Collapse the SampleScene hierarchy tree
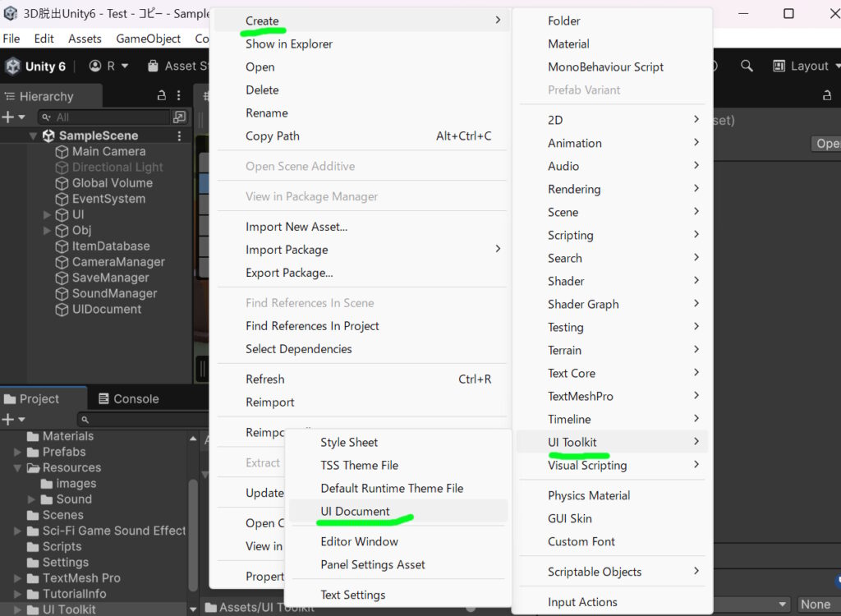The height and width of the screenshot is (616, 841). point(33,136)
